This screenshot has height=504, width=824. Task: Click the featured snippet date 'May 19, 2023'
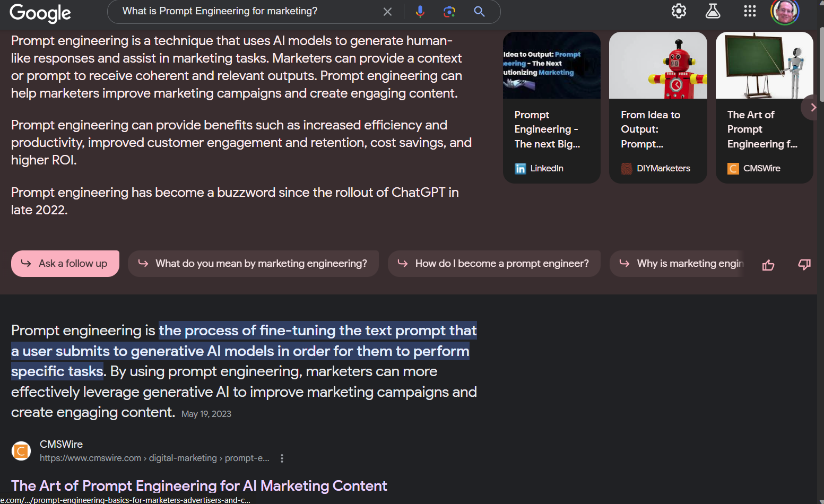pyautogui.click(x=206, y=414)
